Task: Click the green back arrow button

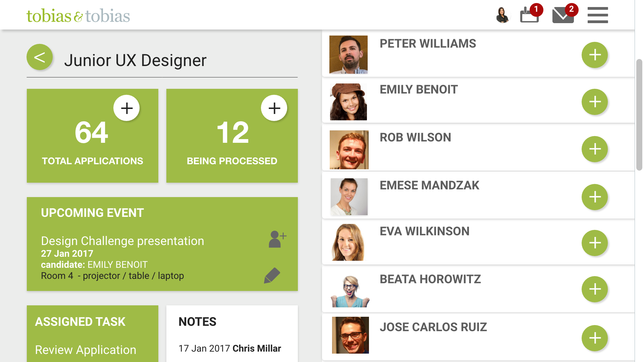Action: click(40, 57)
